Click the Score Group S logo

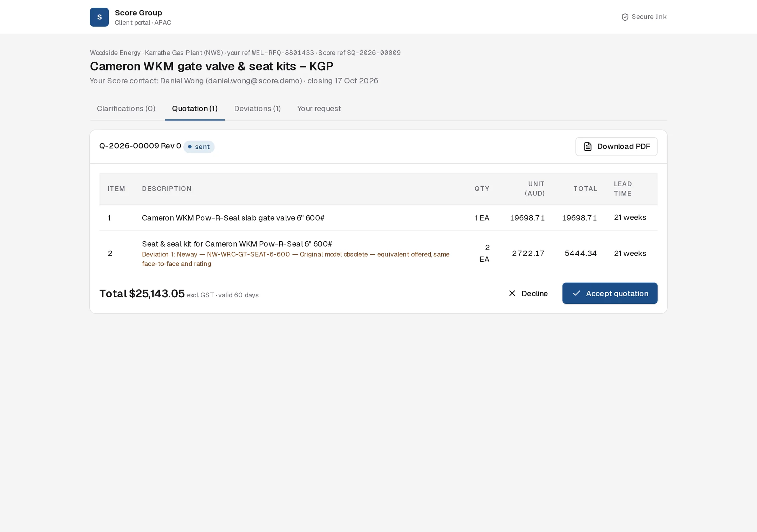coord(99,17)
